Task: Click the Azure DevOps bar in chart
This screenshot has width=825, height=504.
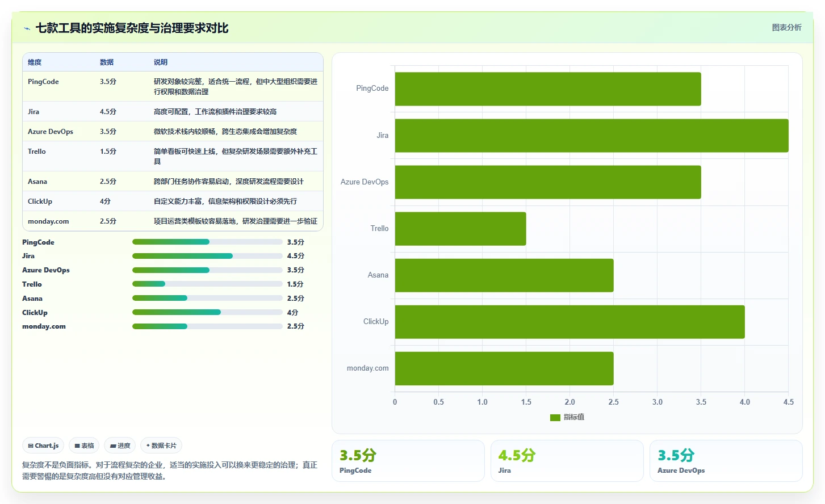Action: tap(548, 182)
